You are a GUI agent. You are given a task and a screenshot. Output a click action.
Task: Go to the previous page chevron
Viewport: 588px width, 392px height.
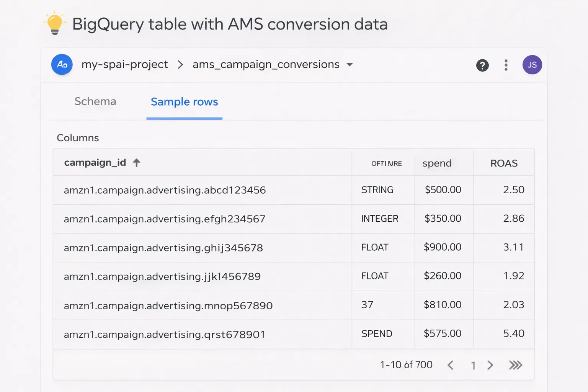coord(451,365)
